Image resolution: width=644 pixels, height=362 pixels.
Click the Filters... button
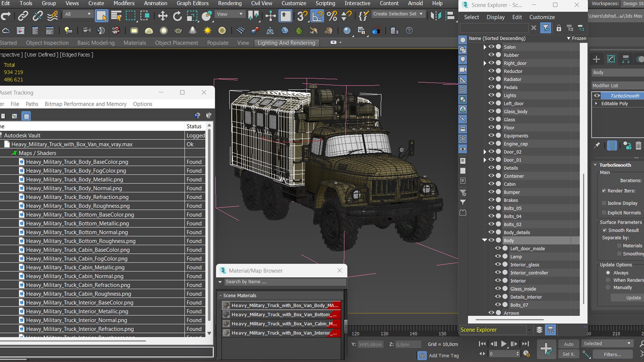[612, 354]
